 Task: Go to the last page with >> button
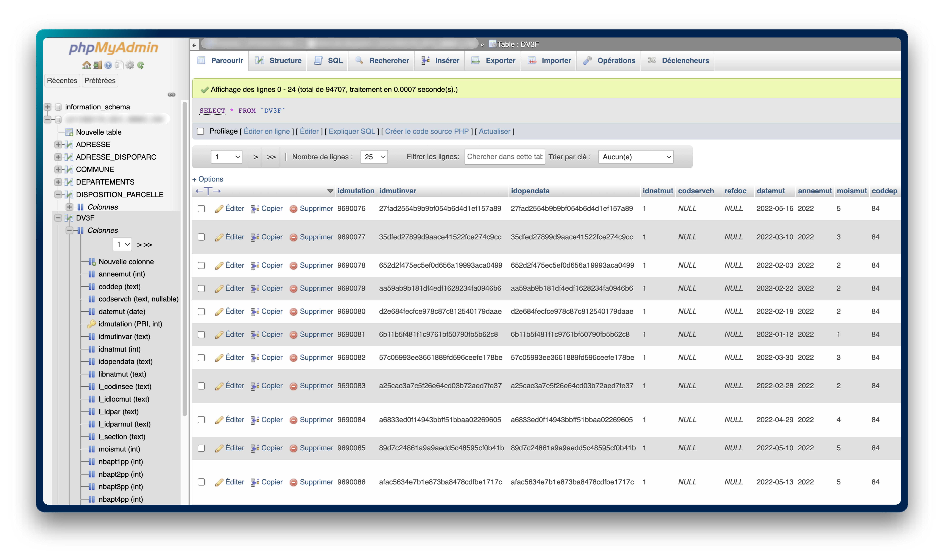pos(271,157)
